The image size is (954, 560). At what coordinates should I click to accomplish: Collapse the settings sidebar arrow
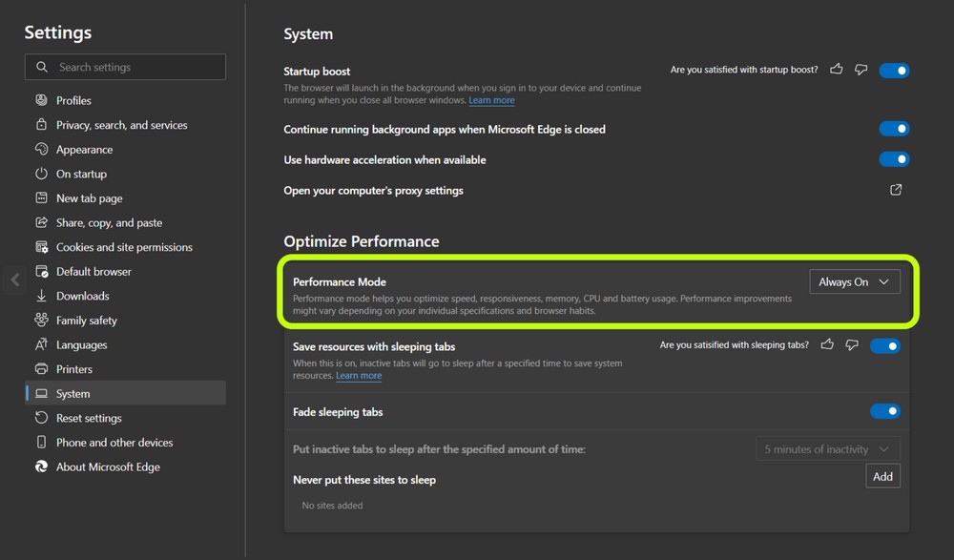(15, 280)
